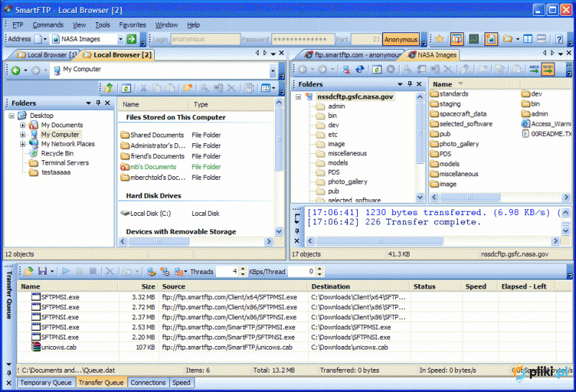Switch to binary transfer mode

(x=548, y=69)
